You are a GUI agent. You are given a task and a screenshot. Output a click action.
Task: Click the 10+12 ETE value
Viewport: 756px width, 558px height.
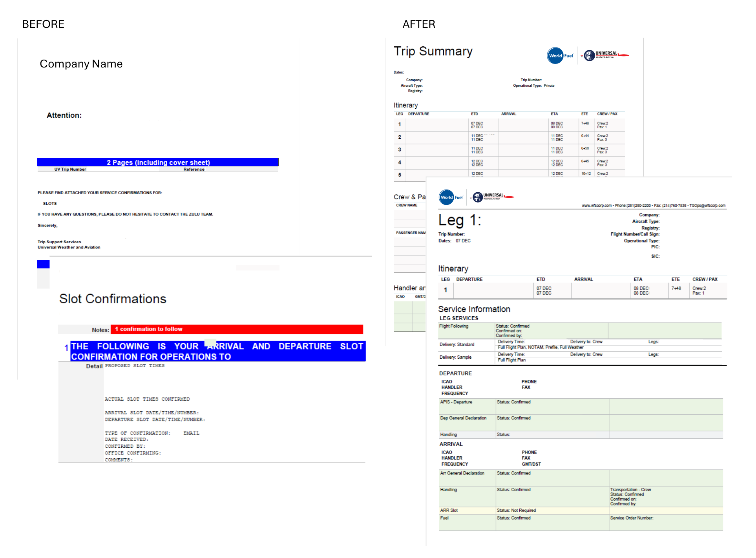pos(586,173)
